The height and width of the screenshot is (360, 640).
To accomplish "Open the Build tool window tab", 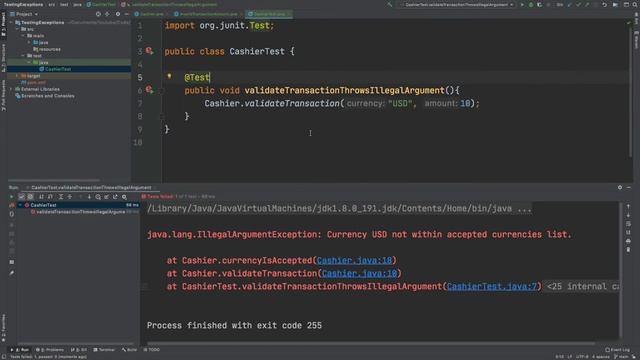I will click(129, 350).
